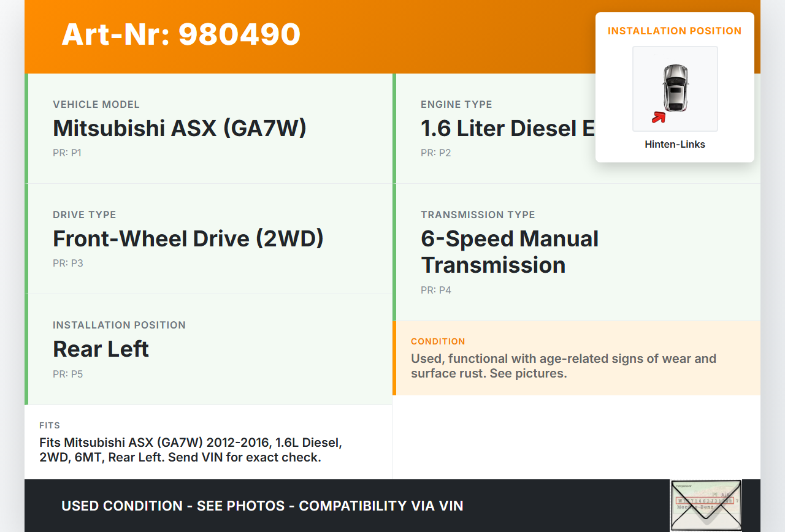The image size is (785, 532).
Task: Select the Mitsubishi ASX (GA7W) value
Action: 179,128
